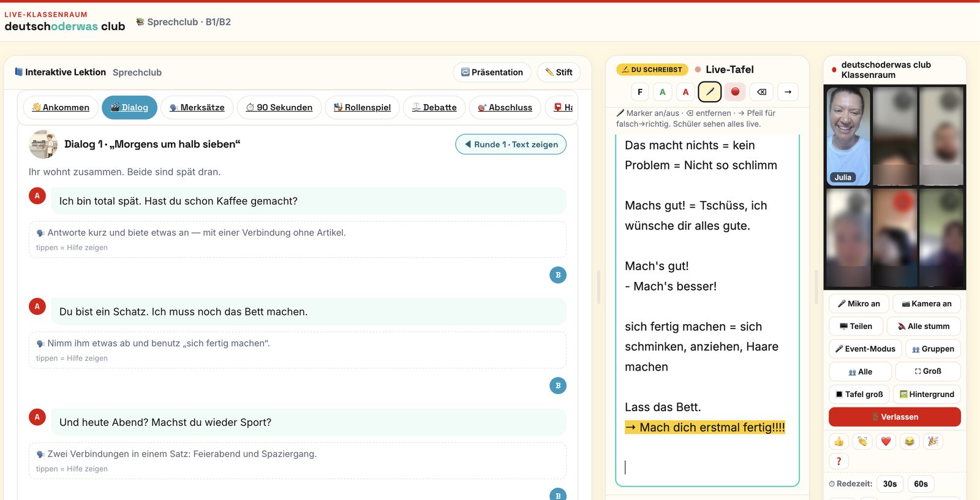
Task: Choose the green A text color
Action: click(662, 92)
